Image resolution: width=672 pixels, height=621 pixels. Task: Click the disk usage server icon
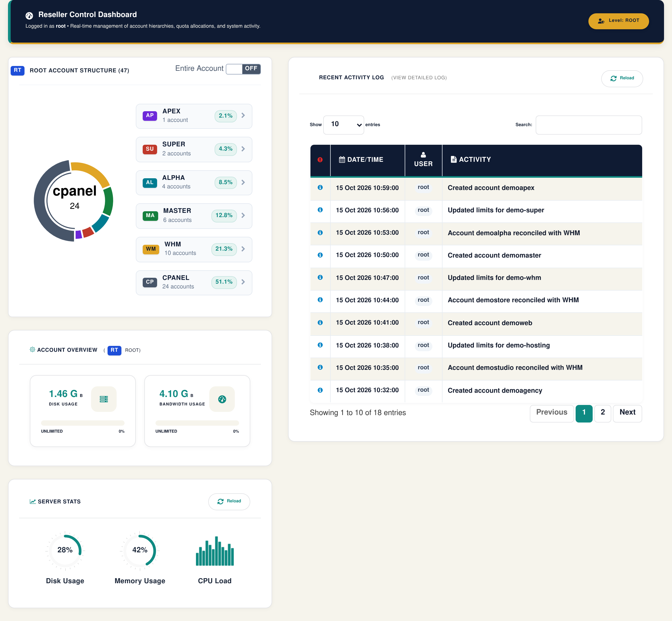pyautogui.click(x=104, y=399)
